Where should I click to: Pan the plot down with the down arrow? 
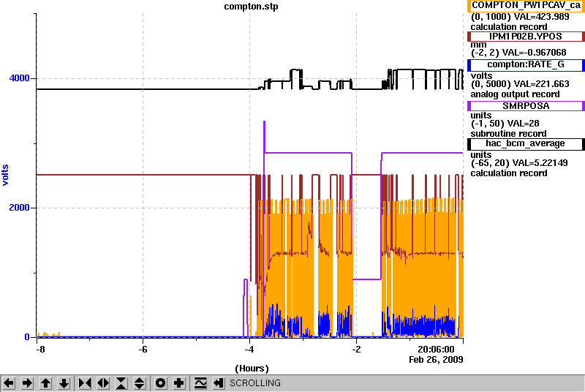64,383
